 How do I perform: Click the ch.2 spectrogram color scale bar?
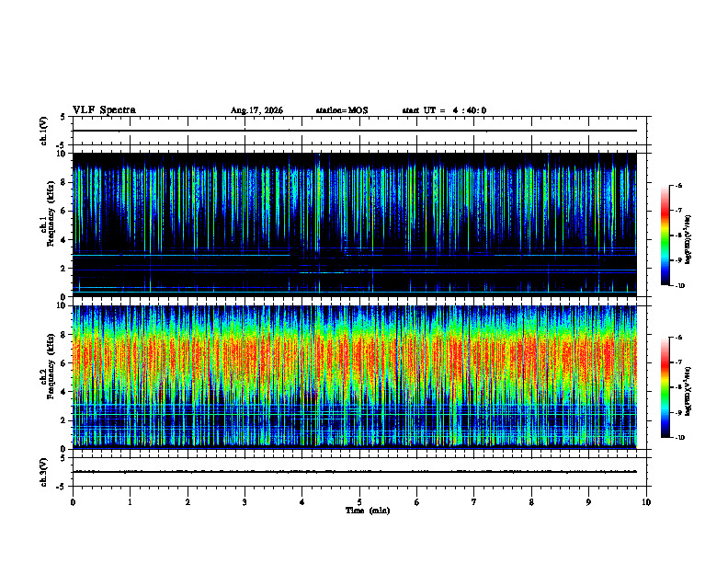(x=665, y=387)
